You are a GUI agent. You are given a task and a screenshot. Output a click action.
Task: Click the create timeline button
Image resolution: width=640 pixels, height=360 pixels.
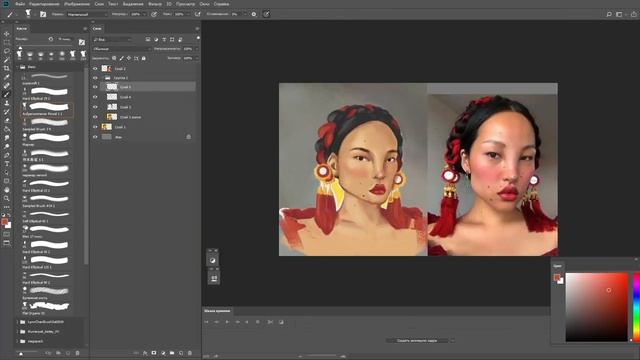point(417,340)
